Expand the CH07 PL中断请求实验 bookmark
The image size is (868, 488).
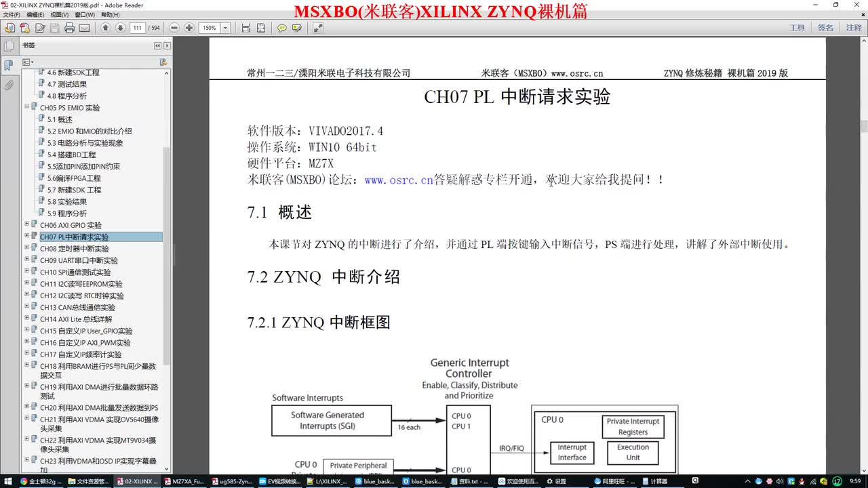point(27,237)
